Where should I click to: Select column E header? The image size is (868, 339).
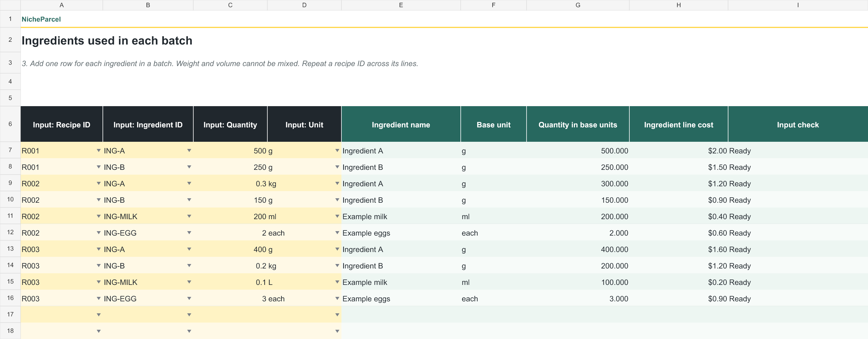[401, 5]
